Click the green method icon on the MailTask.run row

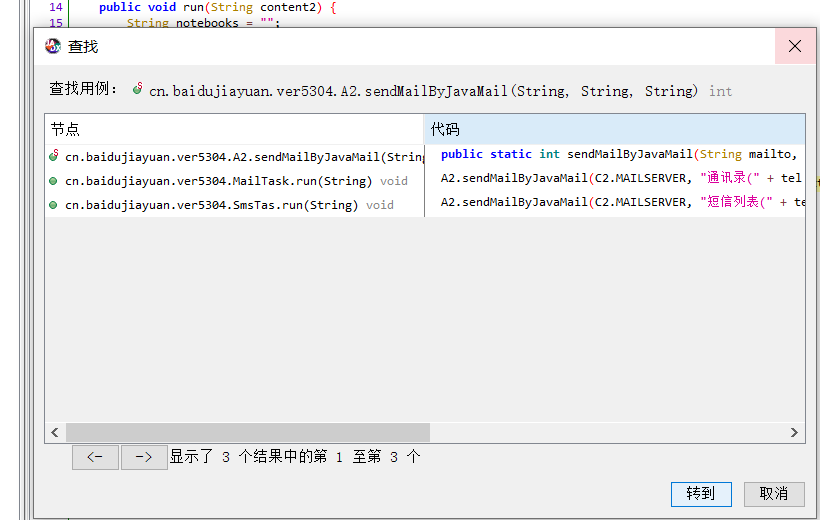coord(53,181)
